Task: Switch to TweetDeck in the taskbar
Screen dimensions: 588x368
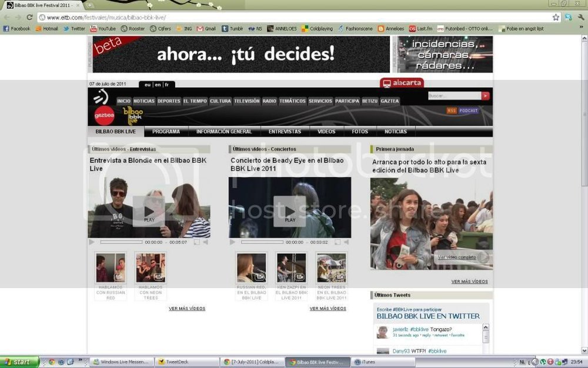Action: point(186,362)
